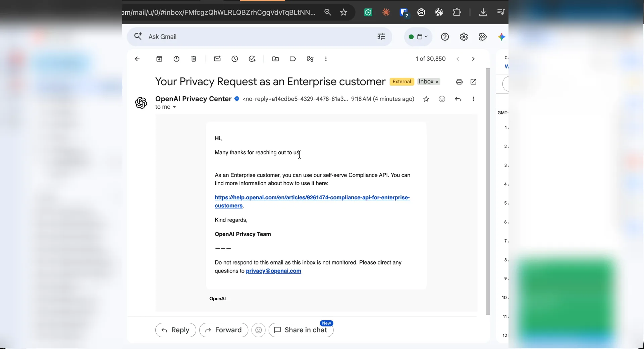This screenshot has height=349, width=644.
Task: Delete this email with the trash icon
Action: click(x=194, y=59)
